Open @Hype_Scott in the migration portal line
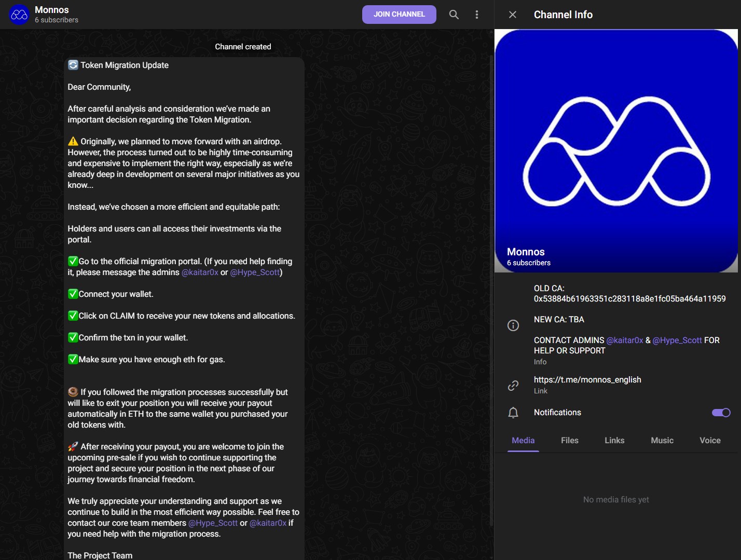 [x=255, y=272]
